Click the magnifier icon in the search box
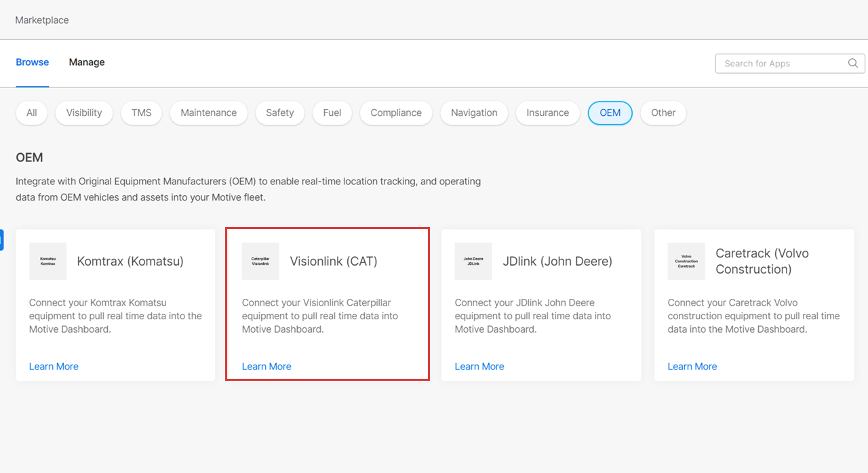Screen dimensions: 868x473 (853, 63)
